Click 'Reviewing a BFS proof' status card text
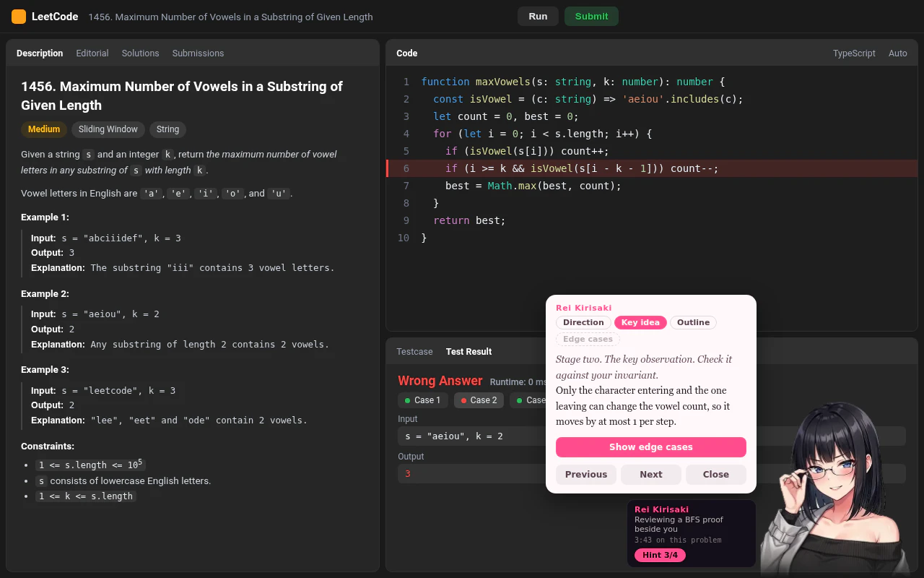 (x=679, y=524)
